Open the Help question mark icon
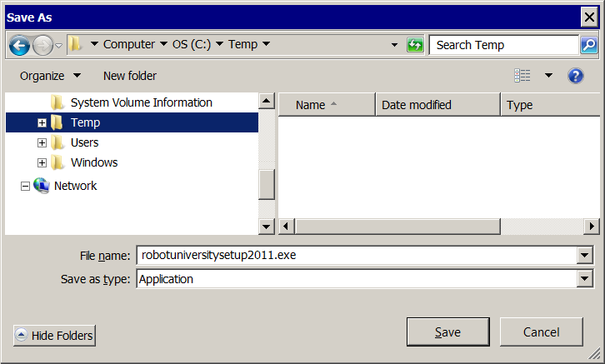The height and width of the screenshot is (364, 605). click(x=575, y=76)
